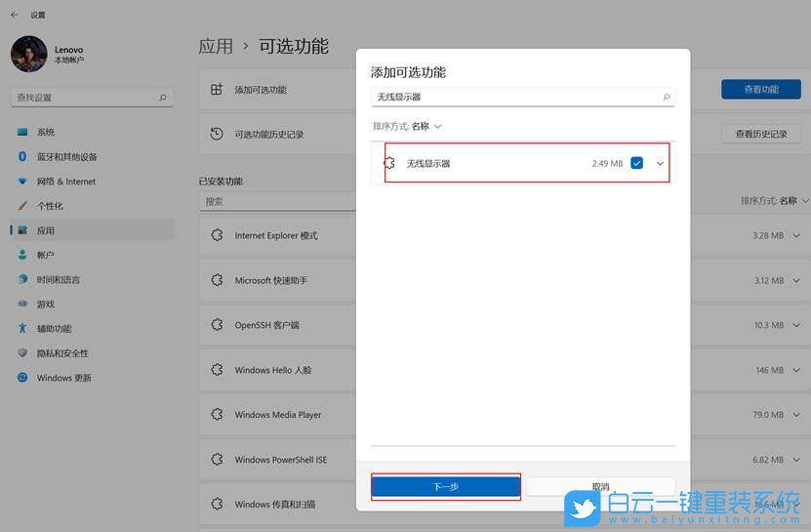Click the 系统 monitor icon
The height and width of the screenshot is (532, 811).
click(x=22, y=132)
